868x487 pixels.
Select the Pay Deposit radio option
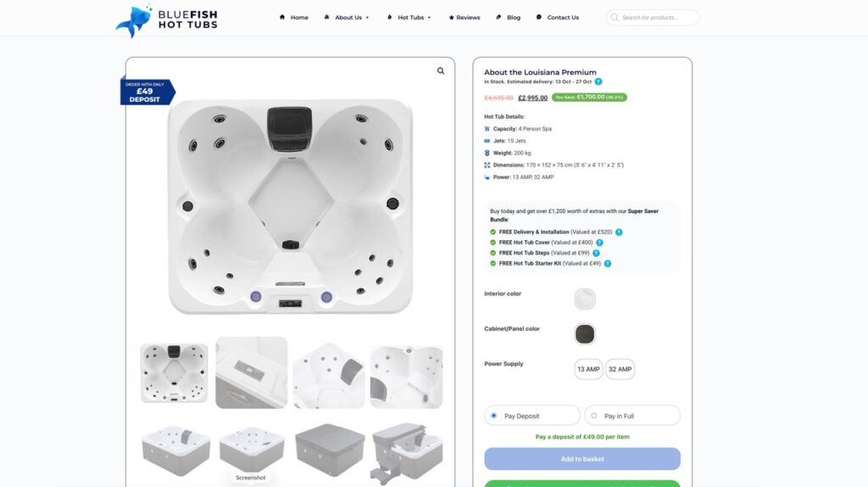[x=494, y=416]
